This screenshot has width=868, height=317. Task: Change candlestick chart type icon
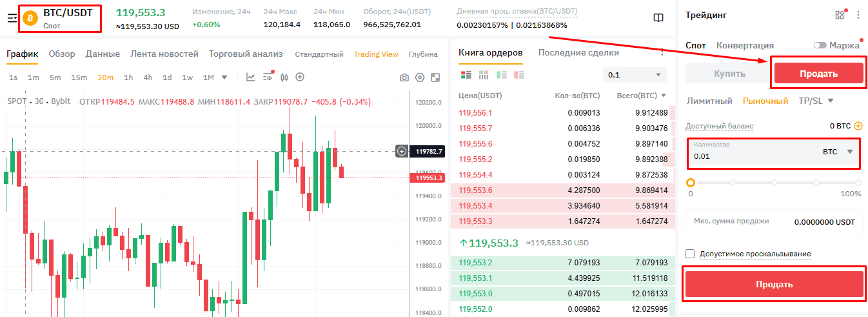(284, 77)
